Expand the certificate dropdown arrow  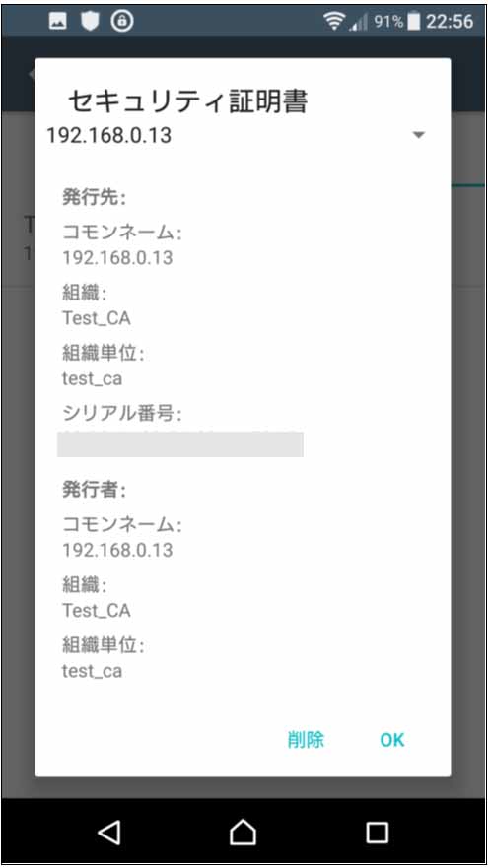(x=419, y=135)
